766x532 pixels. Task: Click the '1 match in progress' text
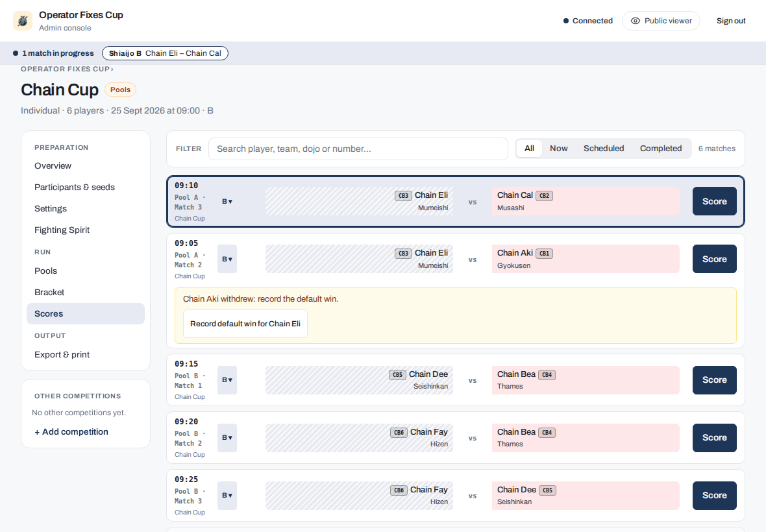(58, 53)
